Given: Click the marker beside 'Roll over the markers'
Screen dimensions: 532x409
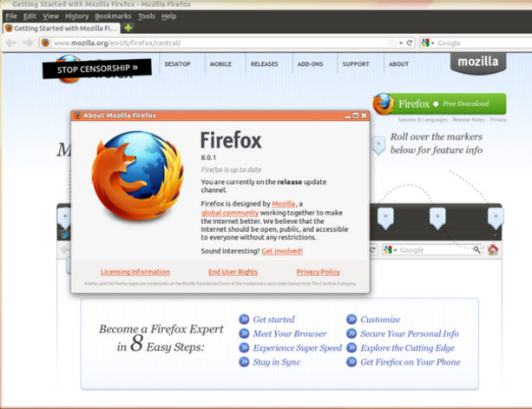Looking at the screenshot, I should coord(378,145).
